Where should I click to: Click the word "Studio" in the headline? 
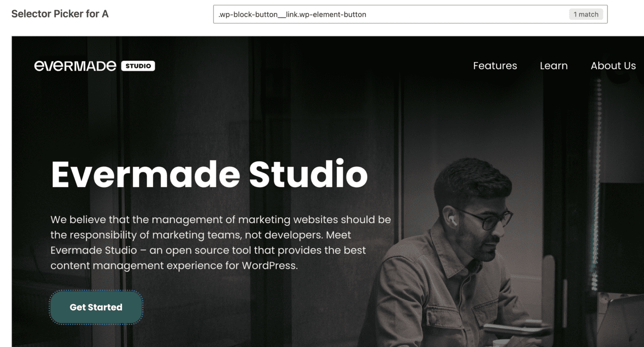click(308, 174)
